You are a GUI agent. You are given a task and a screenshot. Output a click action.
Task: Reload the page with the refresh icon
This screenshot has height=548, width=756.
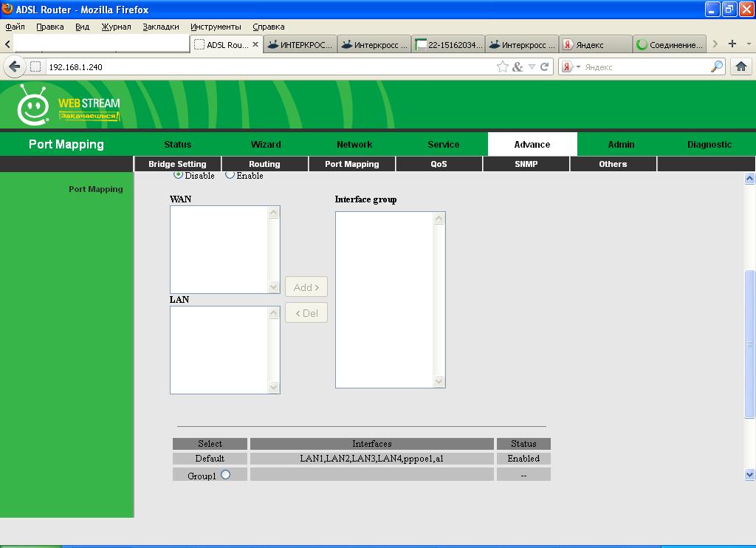(x=545, y=67)
